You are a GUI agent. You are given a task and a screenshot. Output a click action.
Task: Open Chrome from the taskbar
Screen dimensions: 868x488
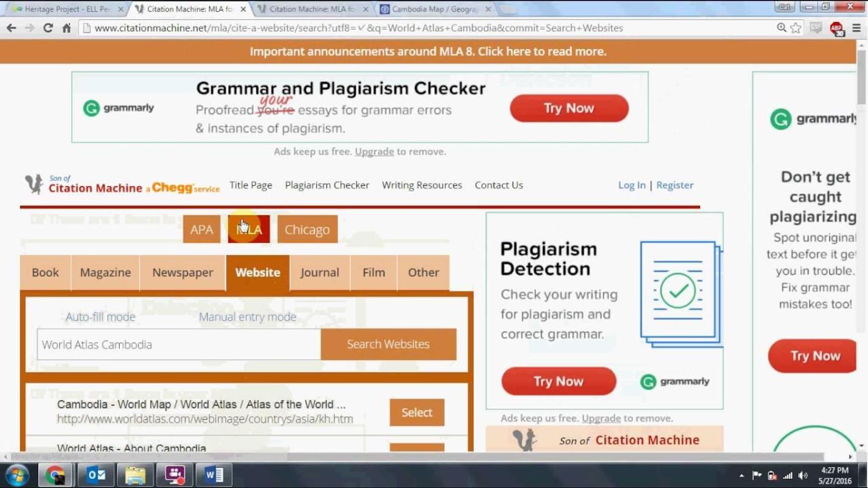(x=55, y=475)
